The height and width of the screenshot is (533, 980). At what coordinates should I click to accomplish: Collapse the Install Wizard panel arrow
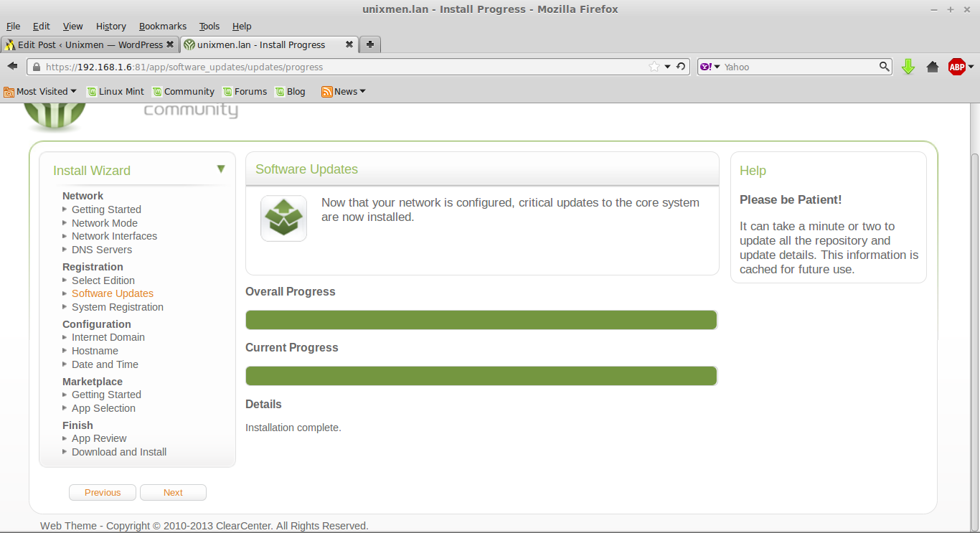(221, 169)
